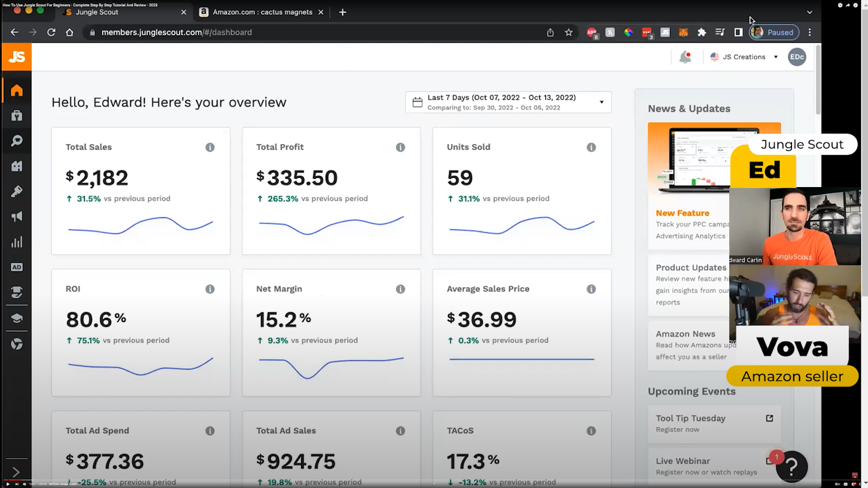Screen dimensions: 868x488
Task: Select the megaphone icon in left sidebar
Action: tap(17, 217)
